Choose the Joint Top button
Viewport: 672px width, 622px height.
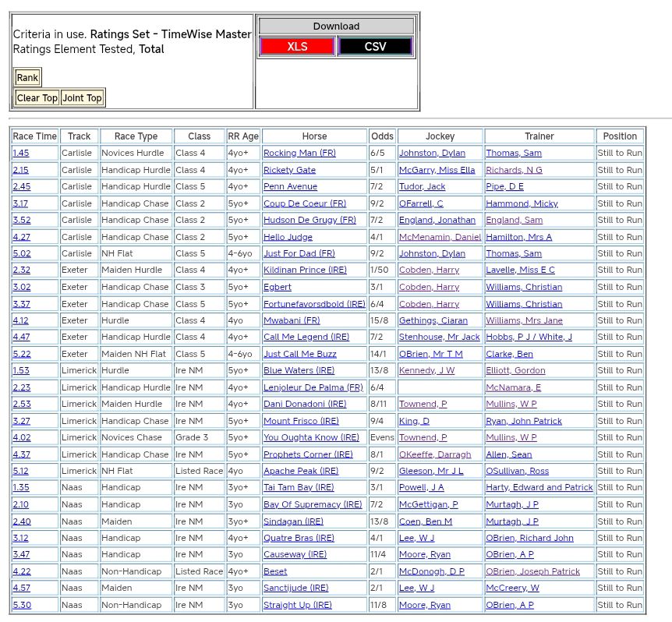(x=82, y=98)
